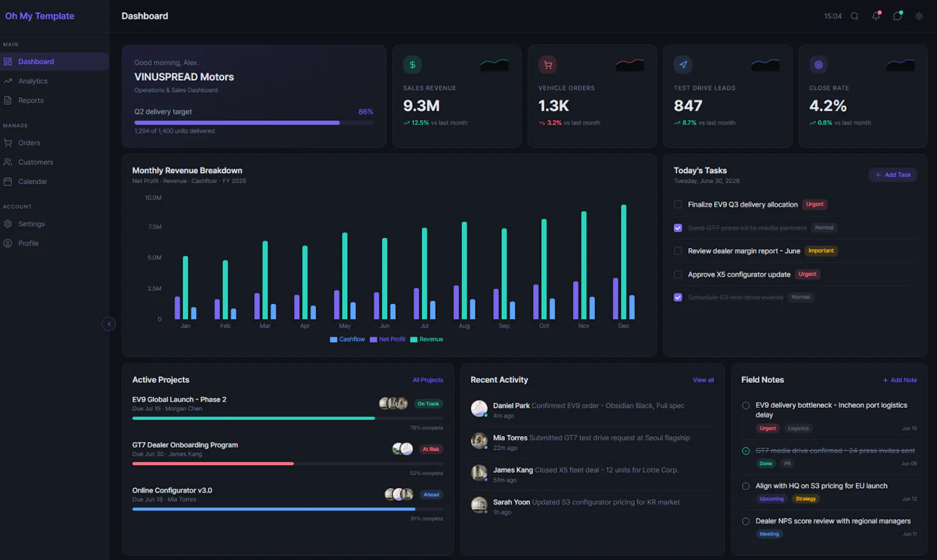Click the Sales Revenue sparkline chart
The height and width of the screenshot is (560, 937).
(x=494, y=65)
